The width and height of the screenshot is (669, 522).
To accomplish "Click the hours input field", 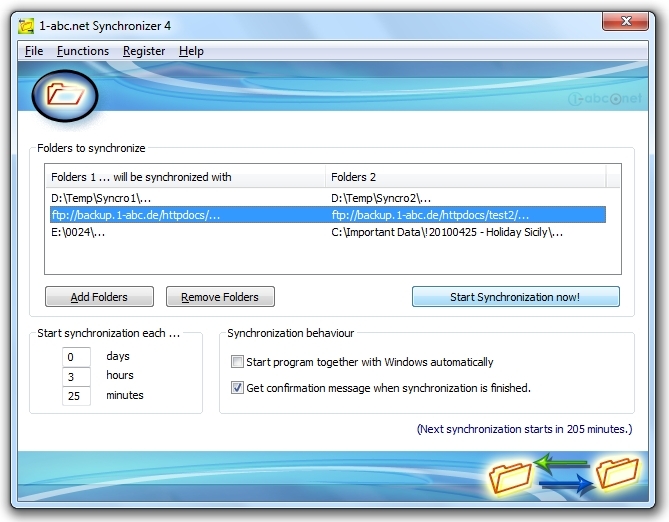I will (76, 376).
